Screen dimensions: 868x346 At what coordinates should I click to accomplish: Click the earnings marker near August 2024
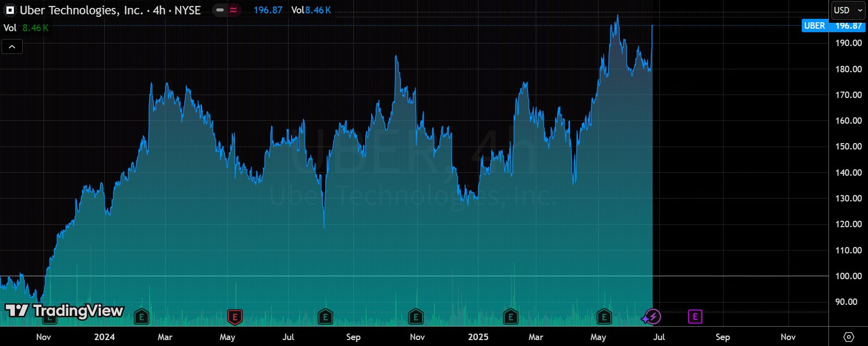pos(325,317)
